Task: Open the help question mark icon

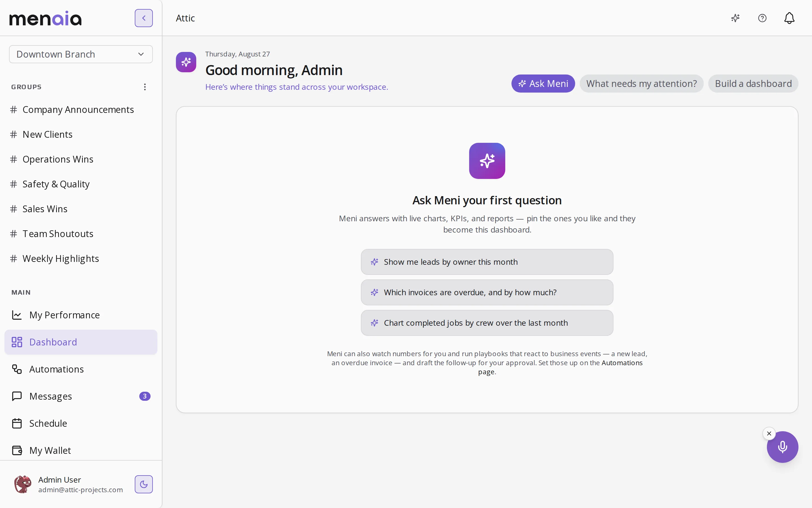Action: point(762,18)
